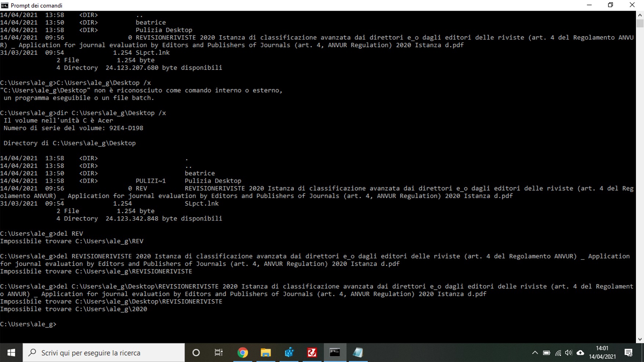Click 'un programma eseguibile o un file batch.' line

79,98
